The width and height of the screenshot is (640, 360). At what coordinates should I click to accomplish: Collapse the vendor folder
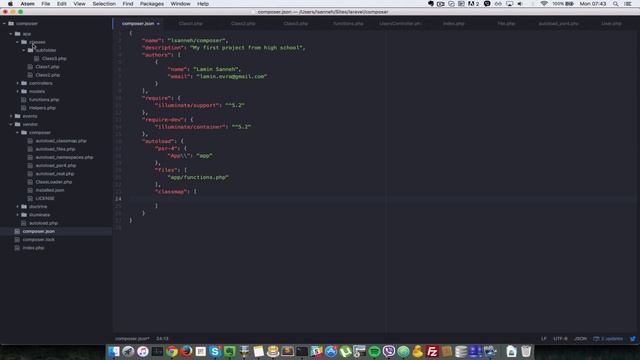[x=11, y=124]
